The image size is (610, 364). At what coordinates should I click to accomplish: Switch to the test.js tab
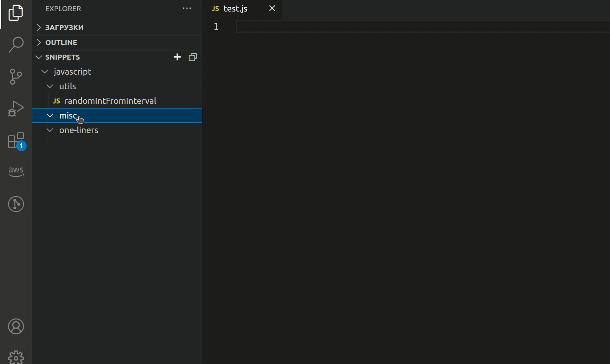pos(235,8)
